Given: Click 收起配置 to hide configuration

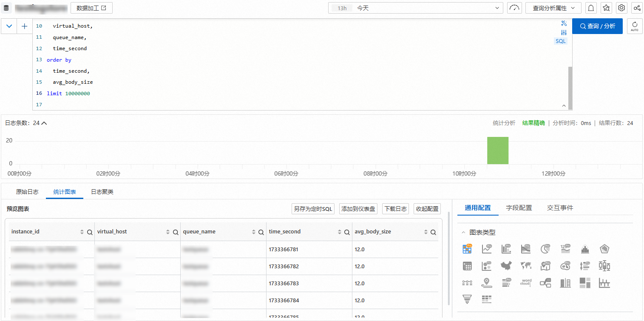Looking at the screenshot, I should (427, 209).
